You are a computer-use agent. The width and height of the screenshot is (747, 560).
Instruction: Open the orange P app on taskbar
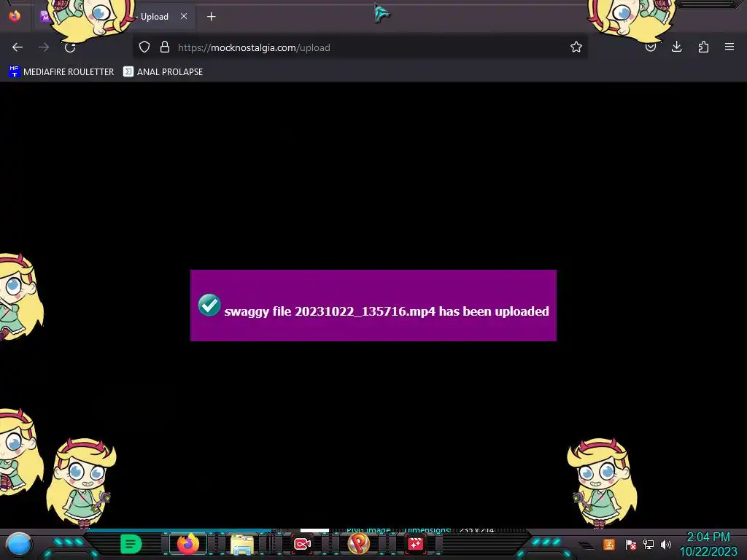coord(359,543)
